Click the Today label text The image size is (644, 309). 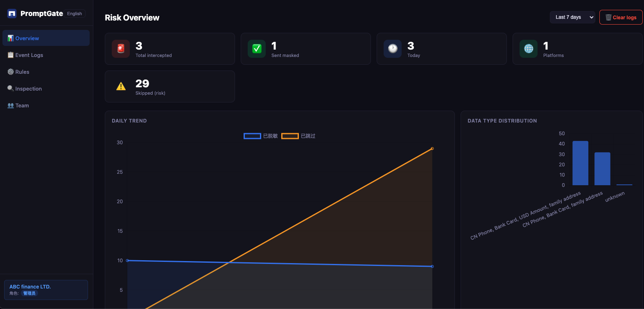[x=414, y=55]
